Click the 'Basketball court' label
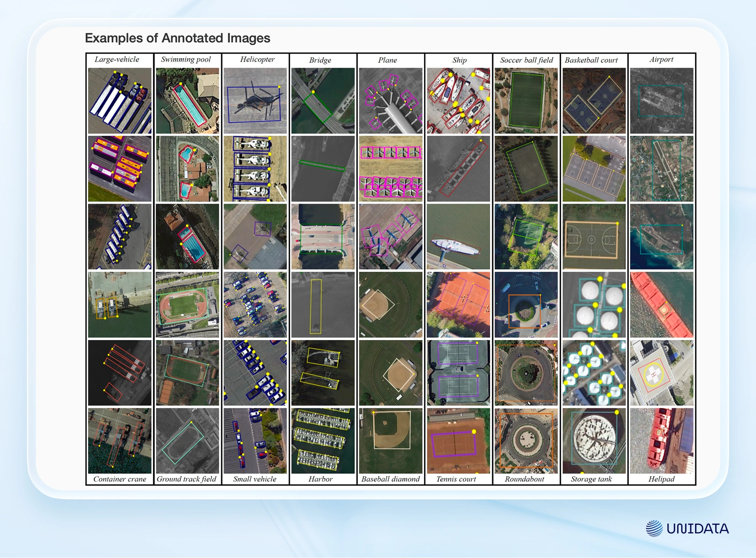 (x=591, y=60)
